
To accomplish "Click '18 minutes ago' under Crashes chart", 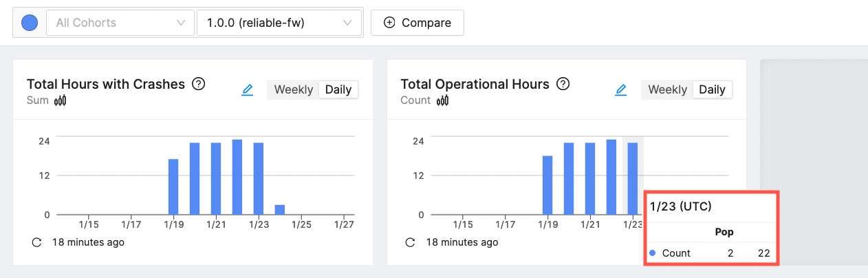I will [88, 242].
